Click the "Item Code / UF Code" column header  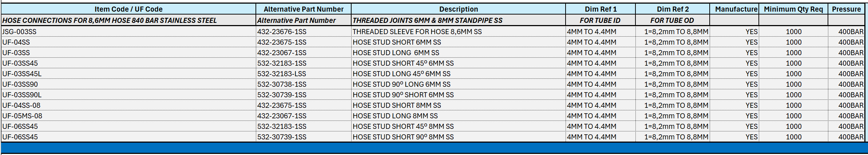(128, 9)
